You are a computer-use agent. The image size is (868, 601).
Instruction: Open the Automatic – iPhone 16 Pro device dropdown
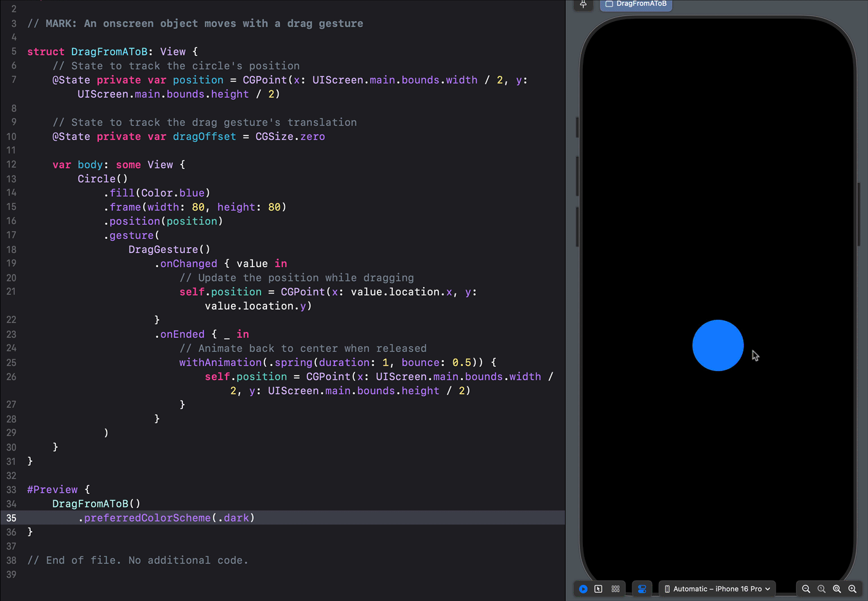pos(717,589)
